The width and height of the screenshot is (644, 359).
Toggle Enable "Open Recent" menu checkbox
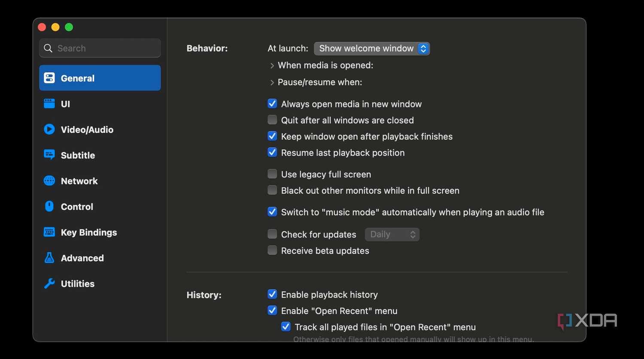[x=272, y=310]
